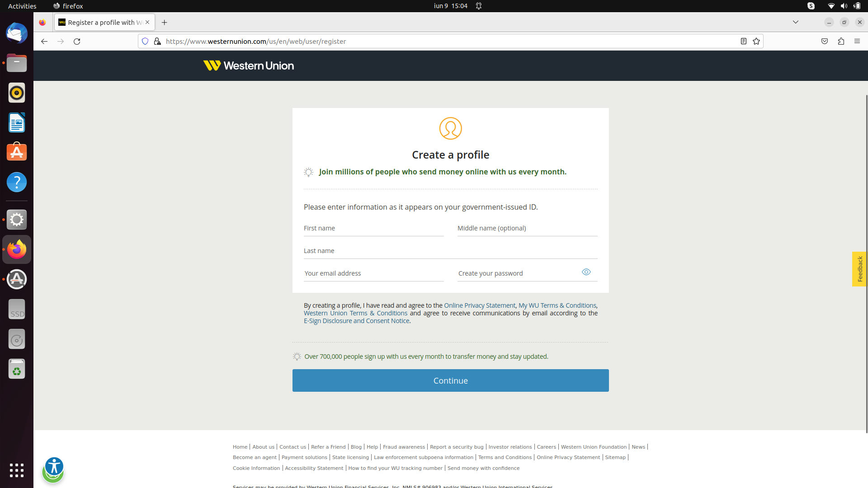Screen dimensions: 868x488
Task: Open the Activities overview
Action: pyautogui.click(x=22, y=6)
